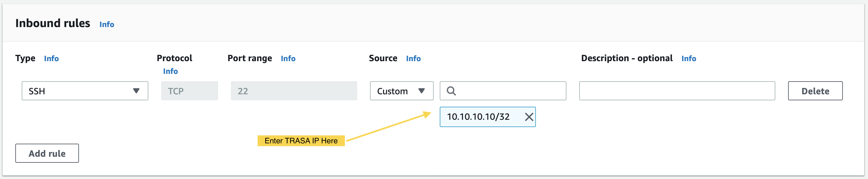Viewport: 868px width, 179px height.
Task: Click the magnifier icon in source search
Action: coord(451,91)
